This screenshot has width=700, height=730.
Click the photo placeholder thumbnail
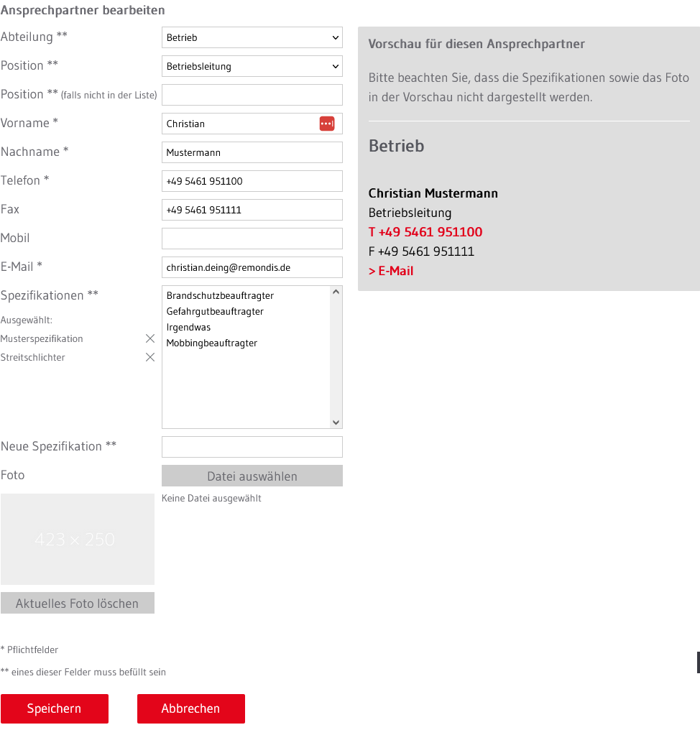coord(78,539)
